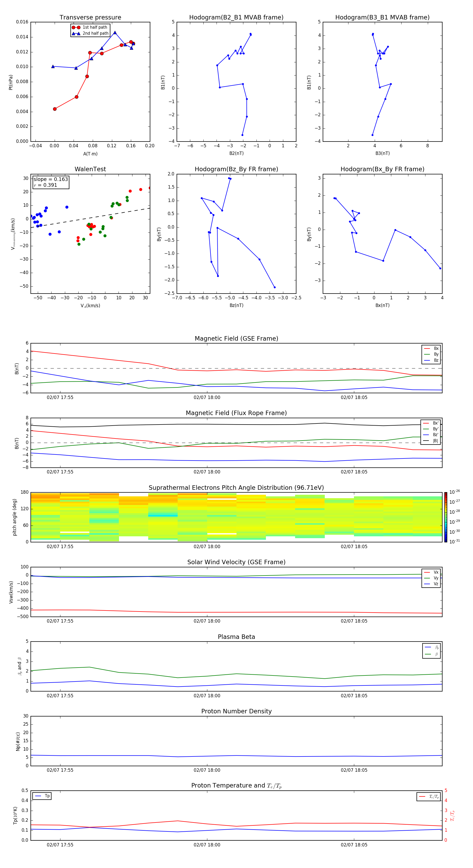The height and width of the screenshot is (868, 473).
Task: Click the "V_A(km/s)" x-axis label
Action: [x=90, y=306]
